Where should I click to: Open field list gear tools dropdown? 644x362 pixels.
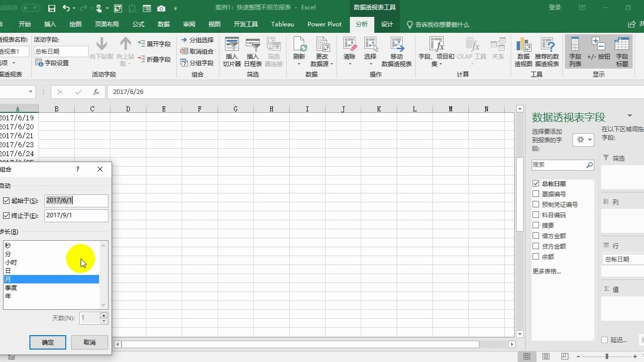coord(583,140)
